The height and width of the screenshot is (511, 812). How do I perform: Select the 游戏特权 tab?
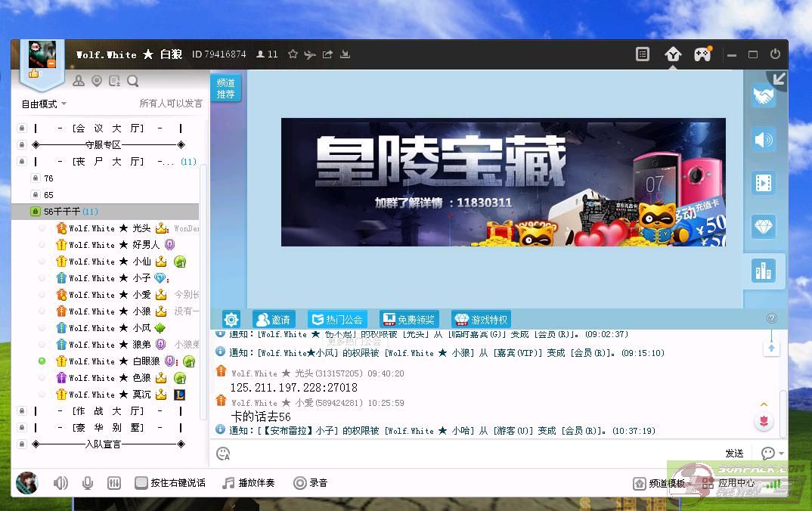coord(481,320)
